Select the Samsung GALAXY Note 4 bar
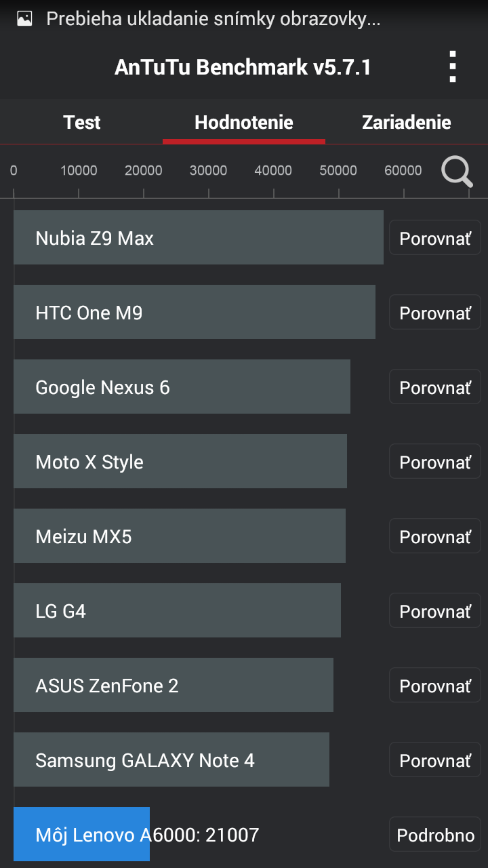Image resolution: width=488 pixels, height=868 pixels. (x=171, y=759)
